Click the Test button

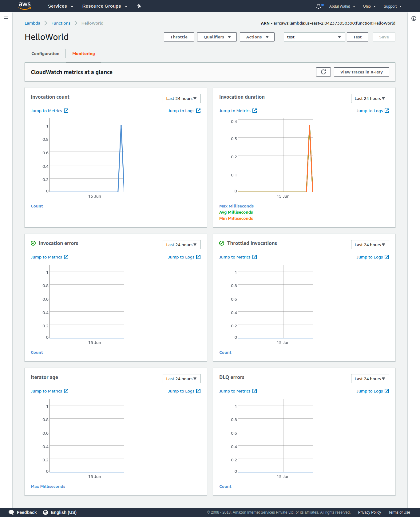click(x=357, y=37)
